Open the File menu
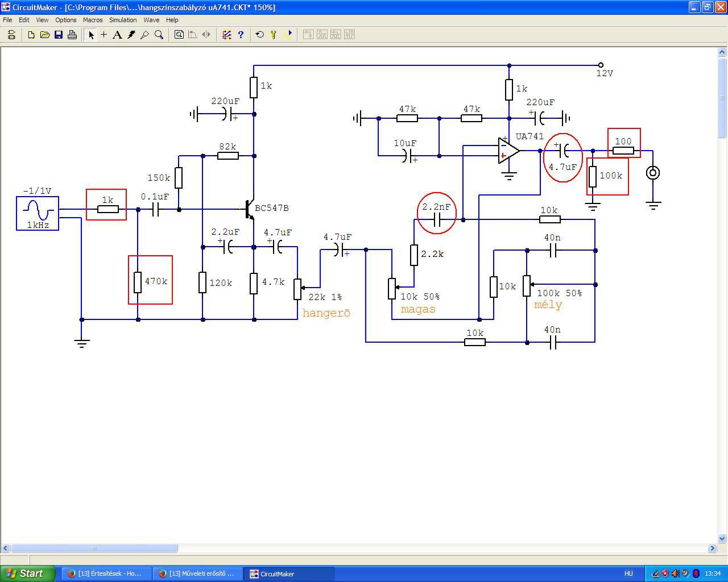The width and height of the screenshot is (728, 582). click(7, 20)
